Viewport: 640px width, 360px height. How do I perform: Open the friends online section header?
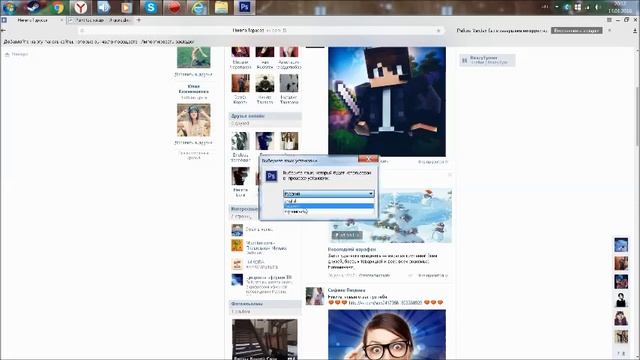pyautogui.click(x=265, y=116)
